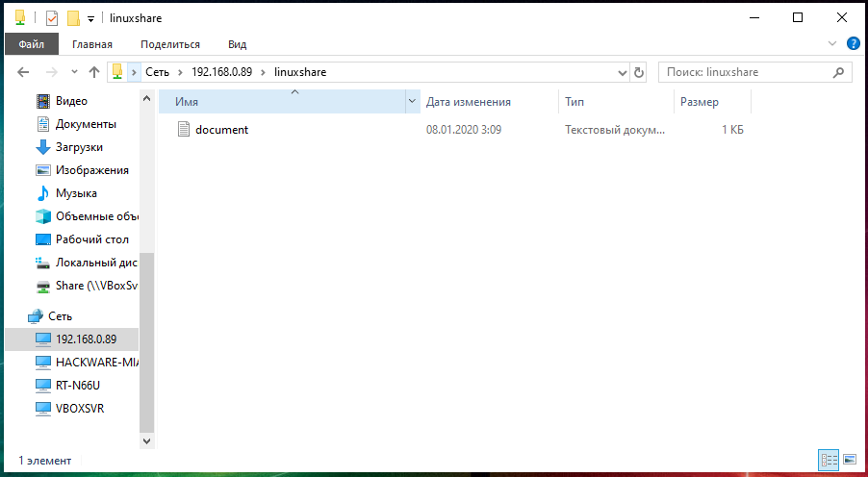This screenshot has height=477, width=868.
Task: Open the Имя column filter dropdown
Action: [x=413, y=102]
